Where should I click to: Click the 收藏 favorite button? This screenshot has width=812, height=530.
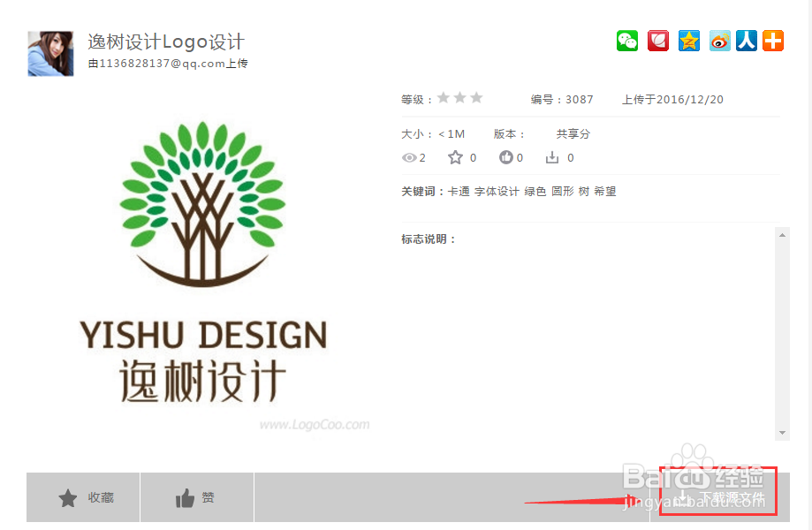[x=83, y=497]
